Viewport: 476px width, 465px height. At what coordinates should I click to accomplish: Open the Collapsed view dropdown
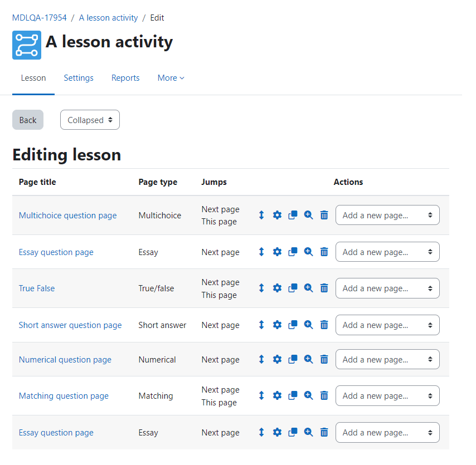(90, 120)
